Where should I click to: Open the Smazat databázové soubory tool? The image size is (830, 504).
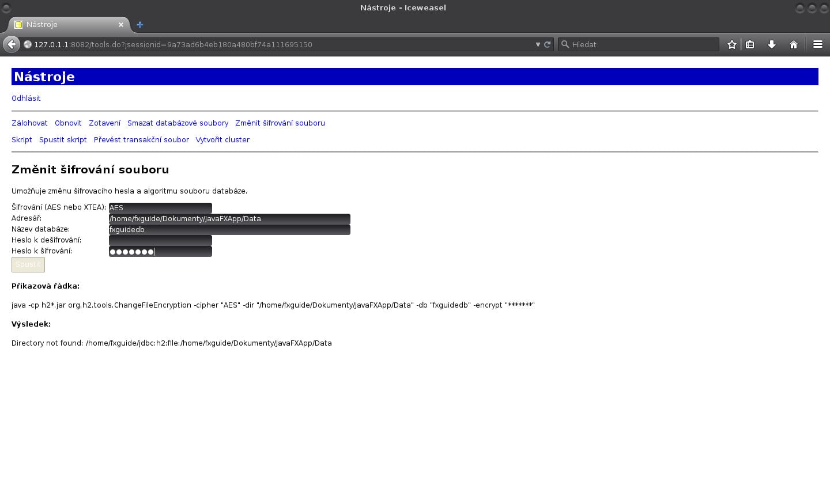coord(178,123)
